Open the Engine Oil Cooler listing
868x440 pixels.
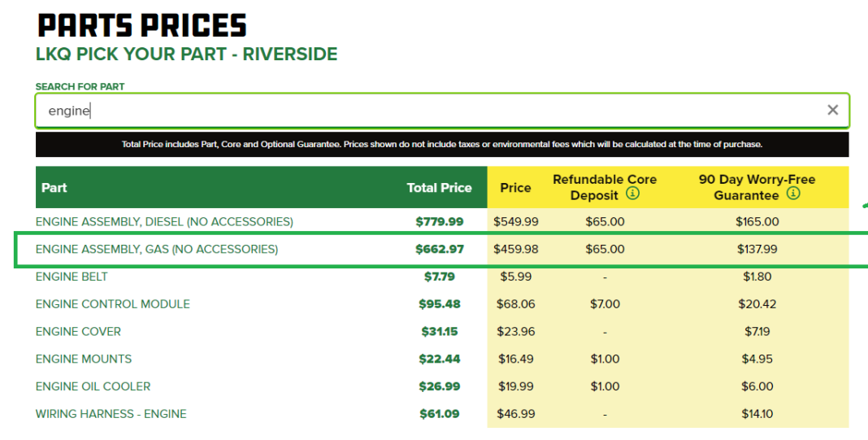point(93,386)
